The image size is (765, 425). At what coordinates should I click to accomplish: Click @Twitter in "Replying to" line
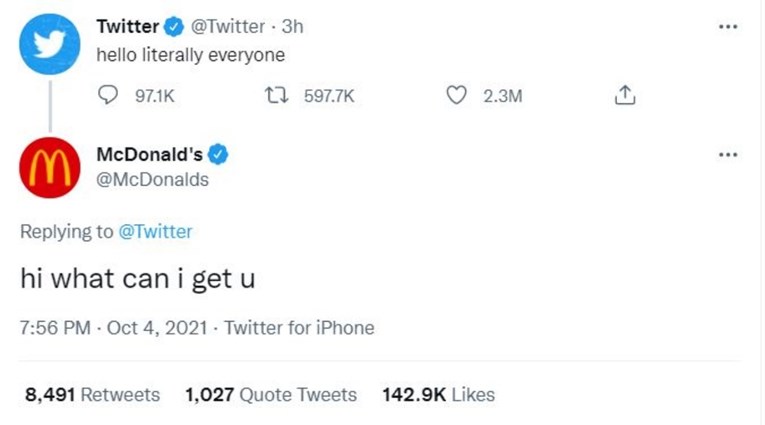(x=155, y=232)
